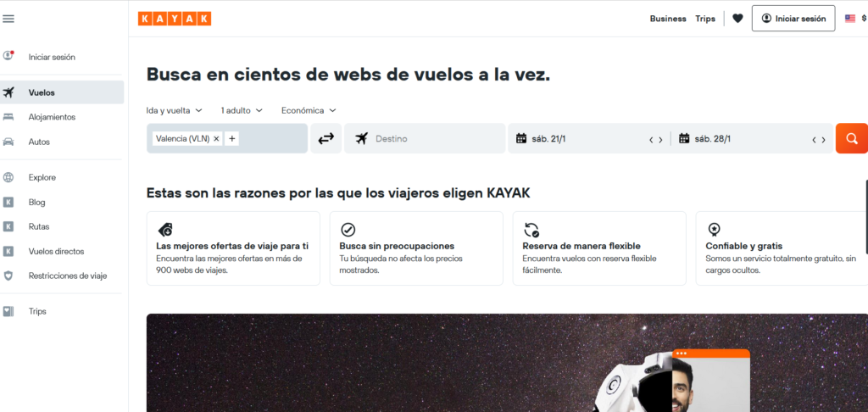Remove Valencia (VLN) origin chip
This screenshot has width=868, height=412.
216,139
